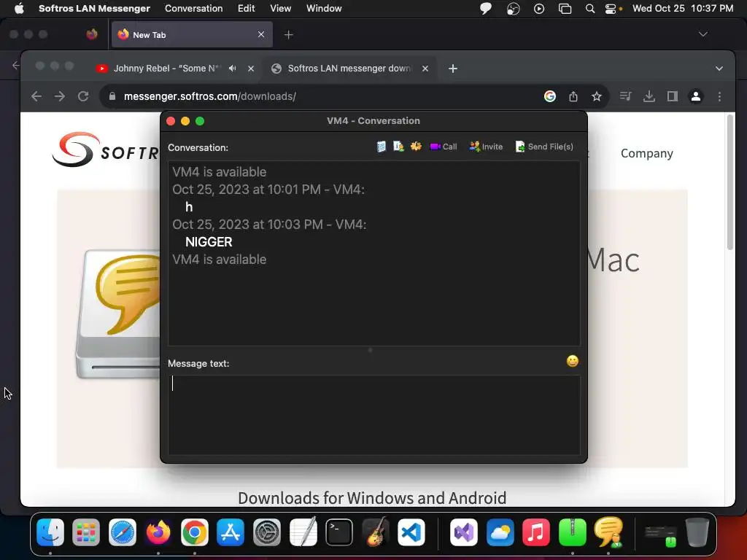Open Control Center in menu bar
The width and height of the screenshot is (747, 560).
point(611,9)
